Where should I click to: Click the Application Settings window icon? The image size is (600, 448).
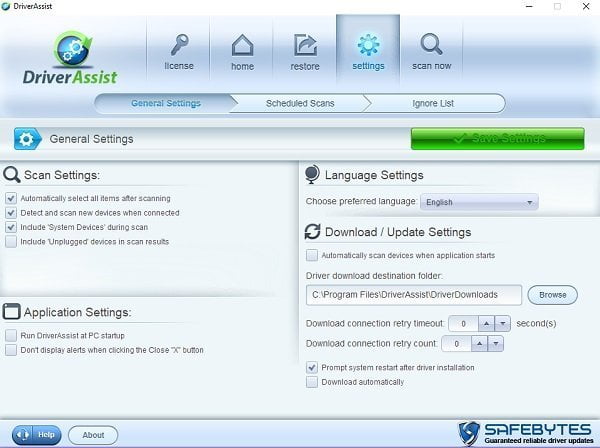pyautogui.click(x=11, y=311)
